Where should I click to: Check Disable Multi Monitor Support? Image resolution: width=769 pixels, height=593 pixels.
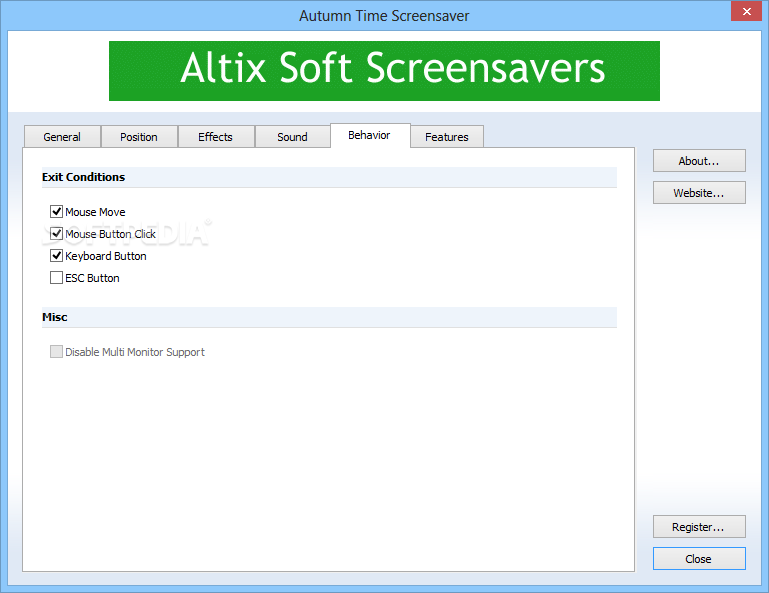pos(56,352)
